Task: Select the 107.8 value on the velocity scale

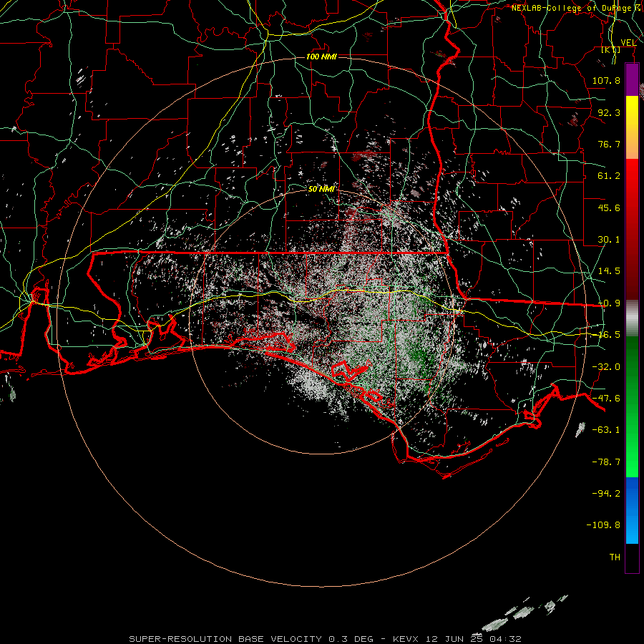Action: point(606,80)
